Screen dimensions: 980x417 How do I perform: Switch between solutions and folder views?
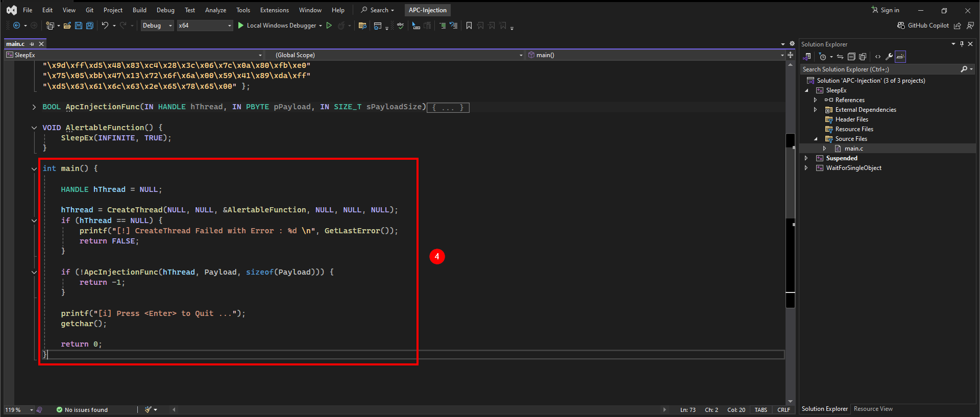tap(807, 57)
